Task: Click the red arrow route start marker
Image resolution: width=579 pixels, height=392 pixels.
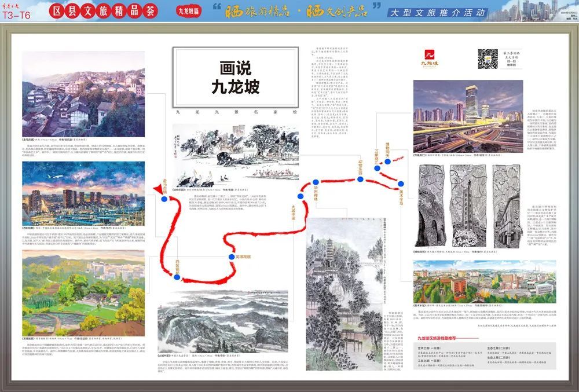Action: [x=157, y=189]
